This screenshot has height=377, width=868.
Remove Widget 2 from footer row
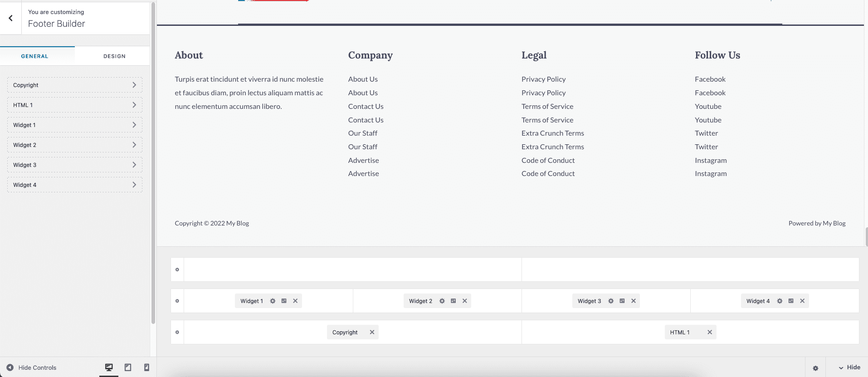464,301
